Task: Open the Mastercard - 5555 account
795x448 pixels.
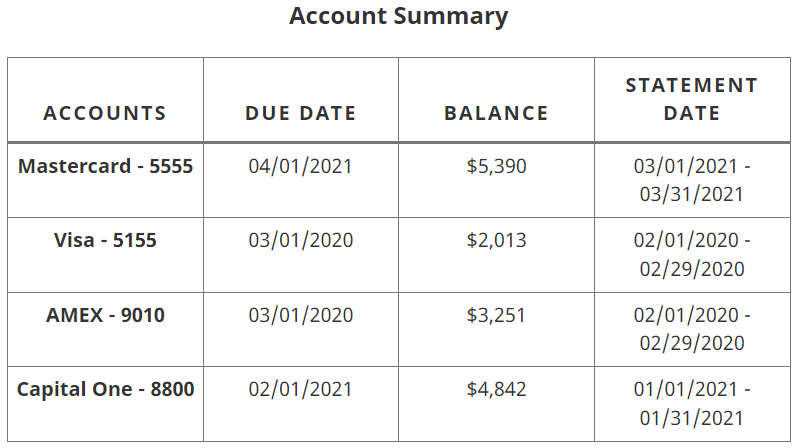Action: [105, 166]
